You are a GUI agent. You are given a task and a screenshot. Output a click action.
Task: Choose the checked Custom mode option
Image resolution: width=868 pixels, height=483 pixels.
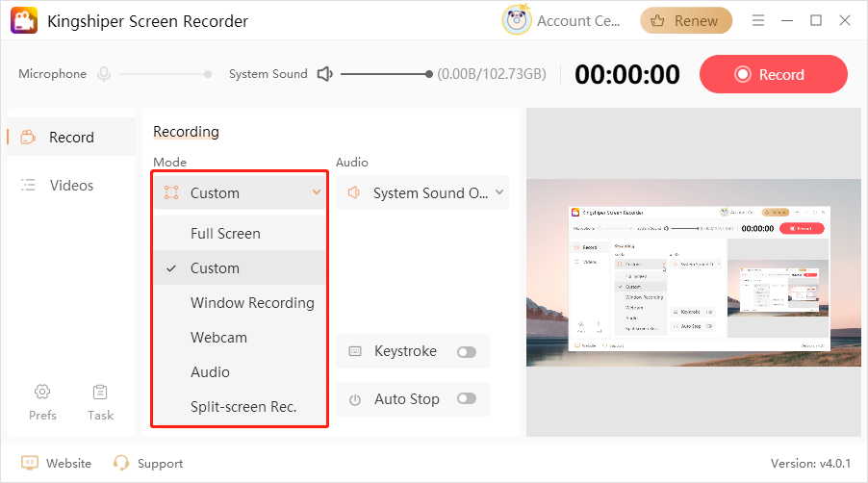(x=240, y=267)
